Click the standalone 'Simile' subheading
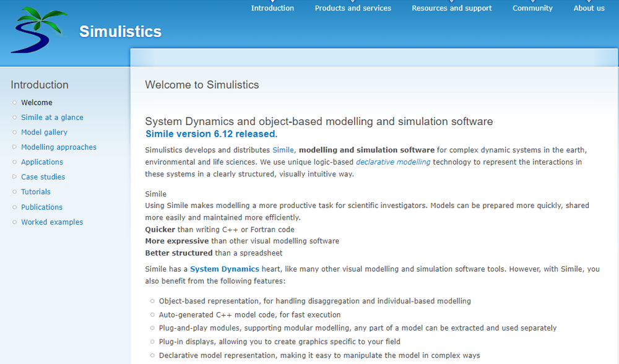The image size is (619, 364). pyautogui.click(x=155, y=194)
